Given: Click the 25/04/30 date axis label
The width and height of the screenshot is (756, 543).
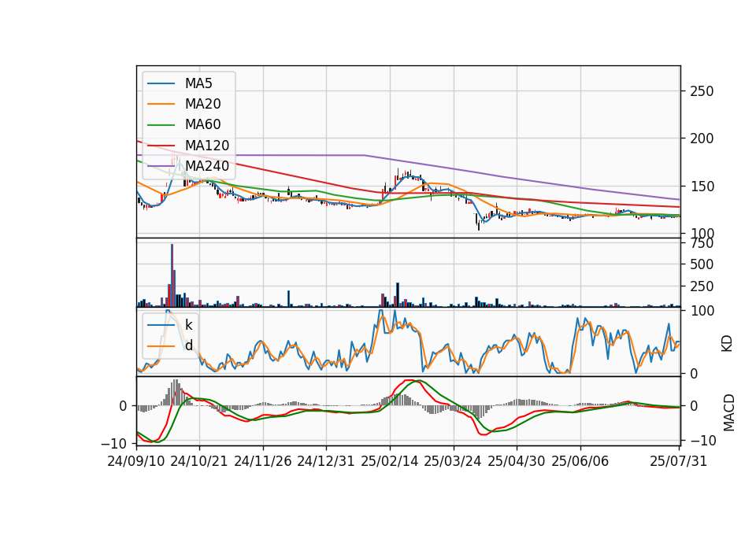Looking at the screenshot, I should pyautogui.click(x=517, y=461).
